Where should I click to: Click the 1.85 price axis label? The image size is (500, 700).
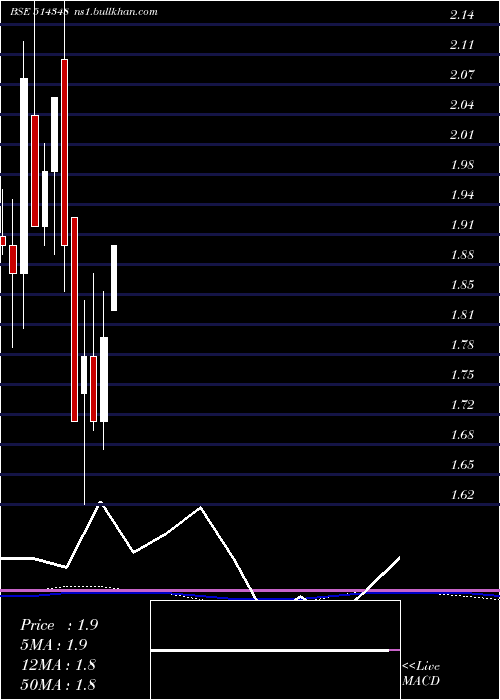click(462, 285)
